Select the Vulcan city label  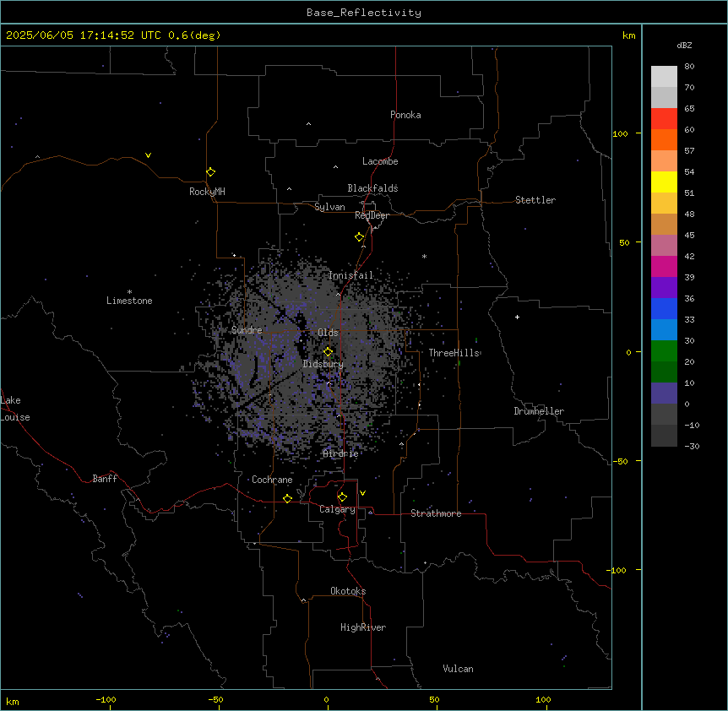pos(459,669)
